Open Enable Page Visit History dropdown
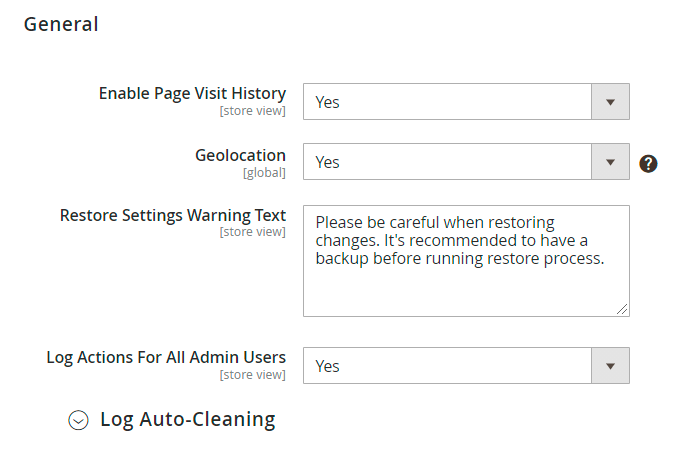Viewport: 684px width, 451px height. click(x=448, y=101)
